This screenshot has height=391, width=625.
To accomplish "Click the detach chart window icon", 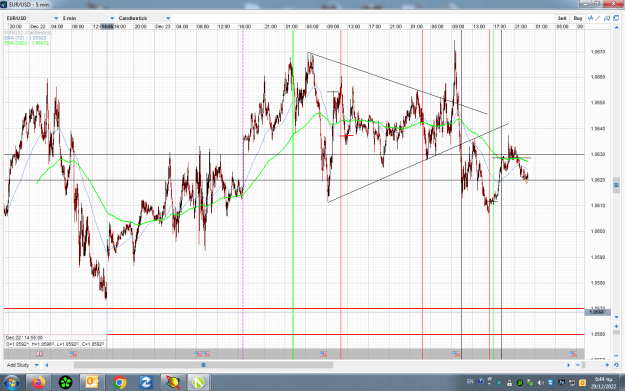I will [616, 18].
